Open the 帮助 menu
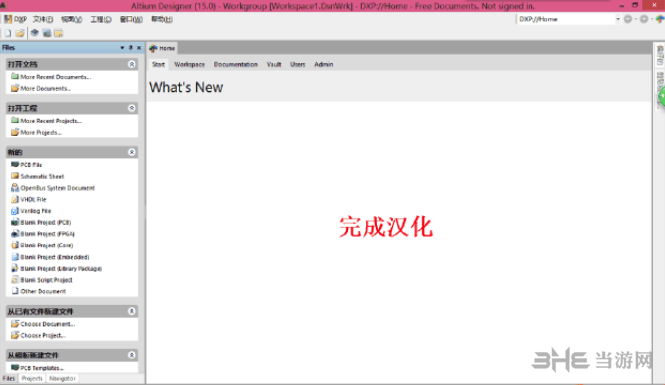 pos(162,19)
